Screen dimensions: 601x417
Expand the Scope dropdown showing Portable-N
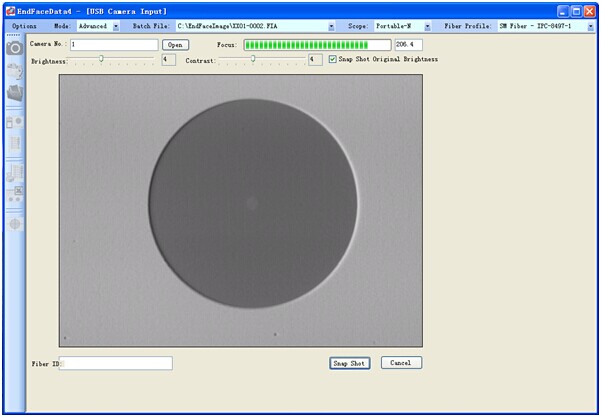(x=428, y=27)
